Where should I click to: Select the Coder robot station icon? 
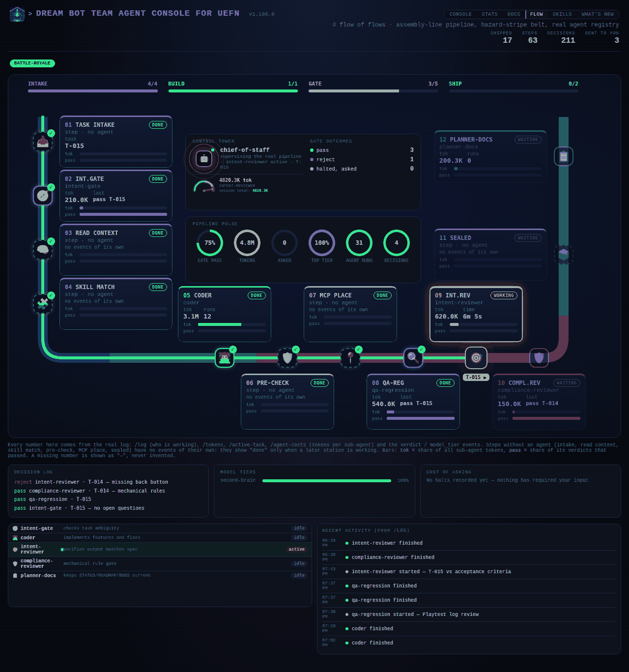point(225,358)
